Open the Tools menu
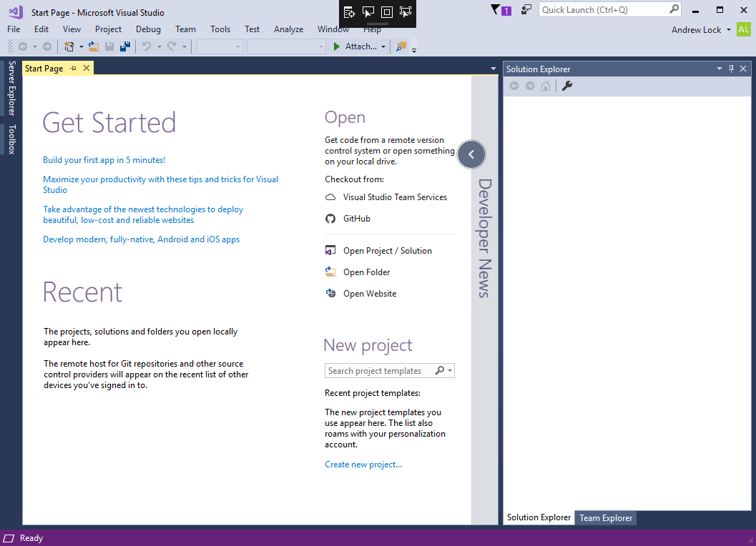Image resolution: width=756 pixels, height=546 pixels. pos(220,29)
